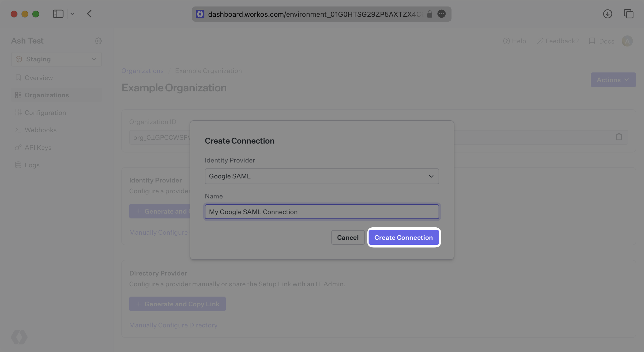Click the Help question mark icon
Image resolution: width=644 pixels, height=352 pixels.
click(506, 41)
